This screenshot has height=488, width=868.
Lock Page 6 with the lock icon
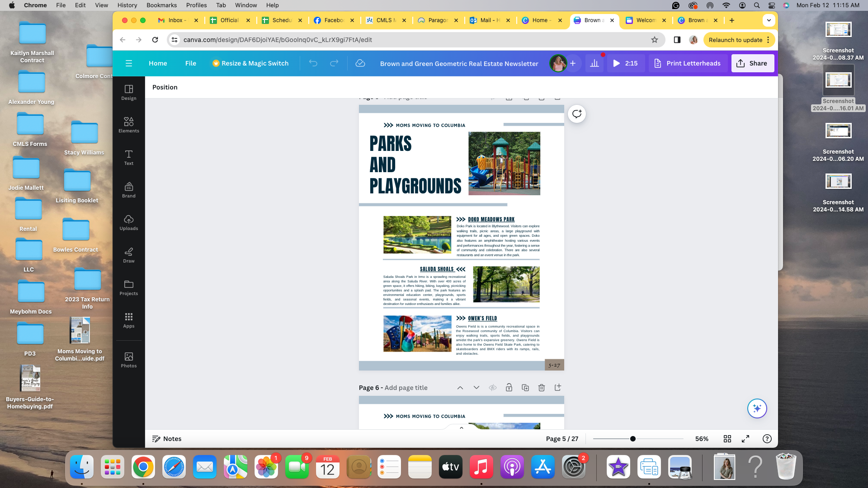click(x=509, y=388)
